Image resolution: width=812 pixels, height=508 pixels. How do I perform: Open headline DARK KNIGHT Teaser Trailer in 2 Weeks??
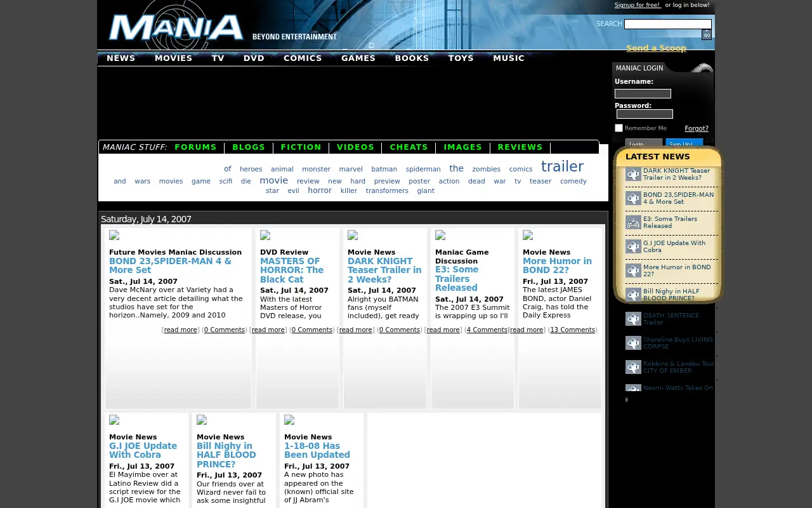point(384,270)
